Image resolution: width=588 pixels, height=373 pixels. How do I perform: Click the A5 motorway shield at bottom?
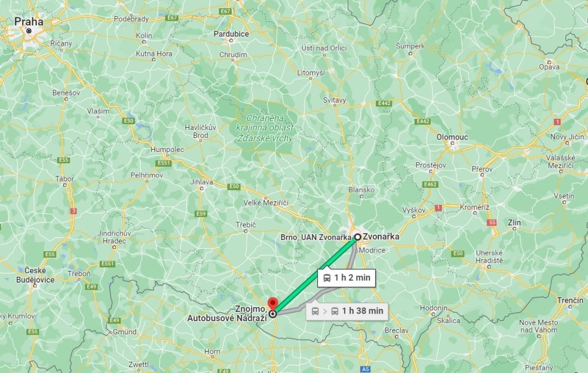pyautogui.click(x=365, y=369)
